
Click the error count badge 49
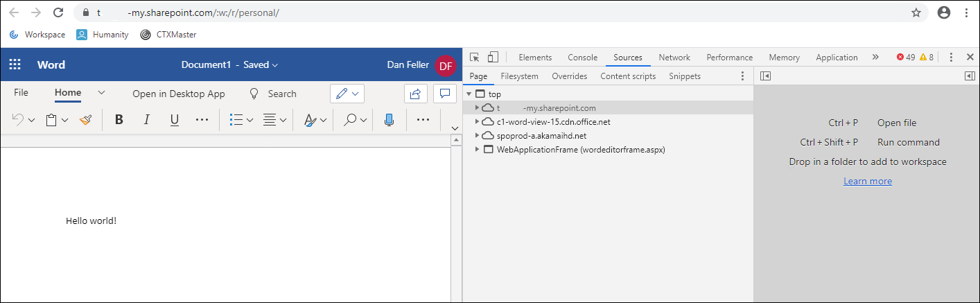(x=906, y=58)
